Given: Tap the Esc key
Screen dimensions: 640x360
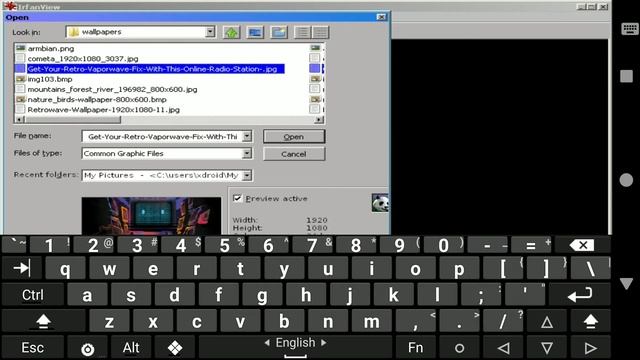Looking at the screenshot, I should [33, 348].
